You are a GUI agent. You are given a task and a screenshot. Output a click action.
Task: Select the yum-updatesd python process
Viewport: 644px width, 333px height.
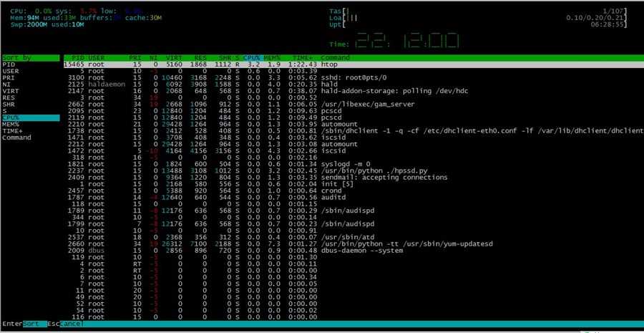[353, 243]
